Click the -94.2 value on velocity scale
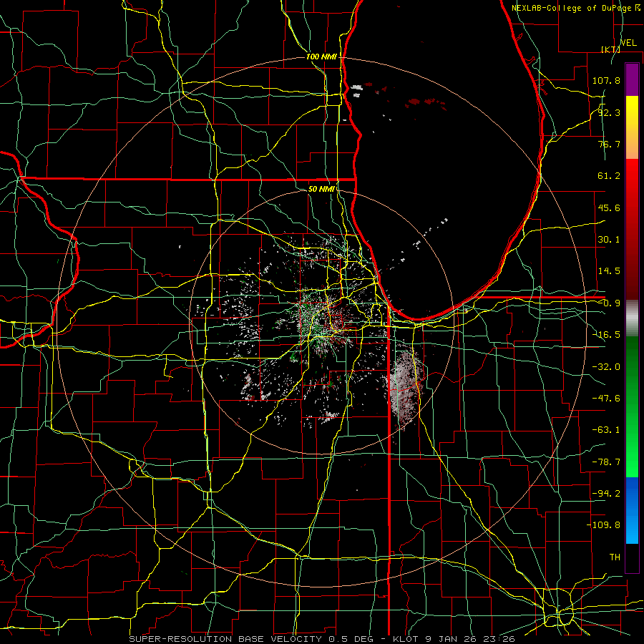 click(x=606, y=493)
